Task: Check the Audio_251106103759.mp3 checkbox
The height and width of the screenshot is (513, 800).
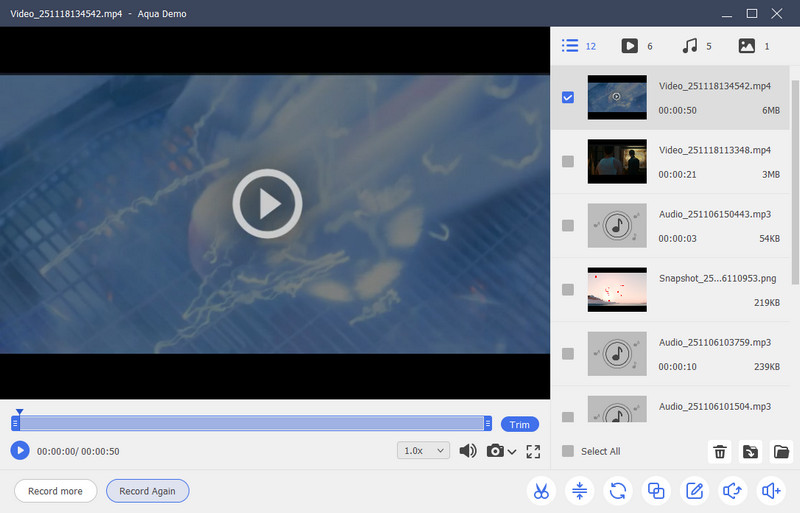Action: coord(568,354)
